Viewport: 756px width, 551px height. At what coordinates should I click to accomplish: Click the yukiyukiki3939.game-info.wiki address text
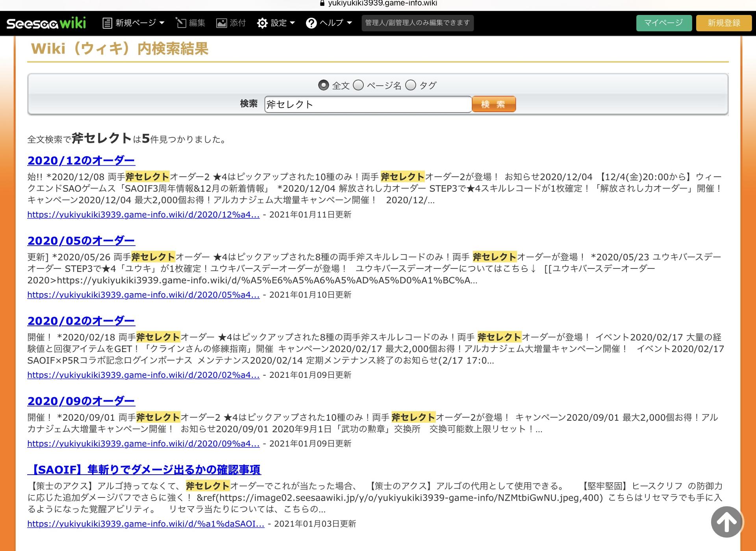(382, 4)
